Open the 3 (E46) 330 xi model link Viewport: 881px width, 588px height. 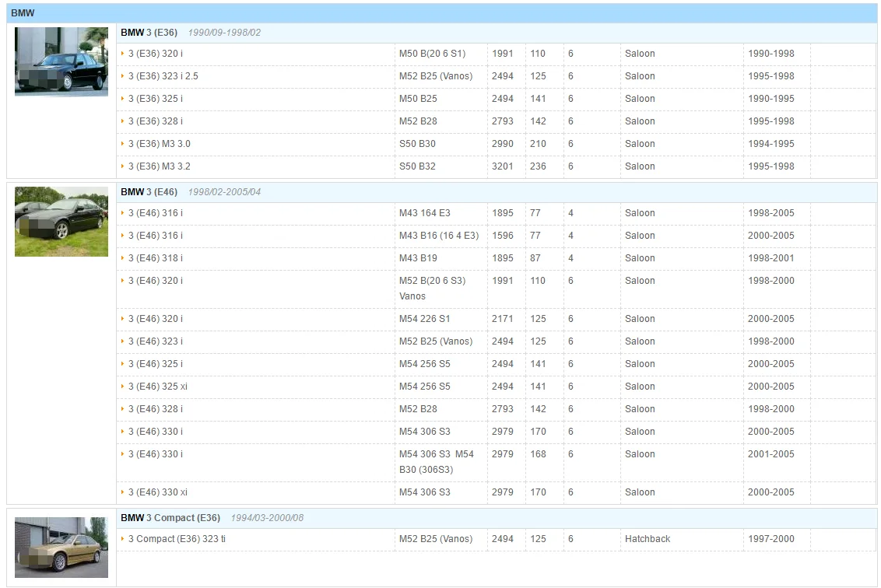tap(158, 492)
